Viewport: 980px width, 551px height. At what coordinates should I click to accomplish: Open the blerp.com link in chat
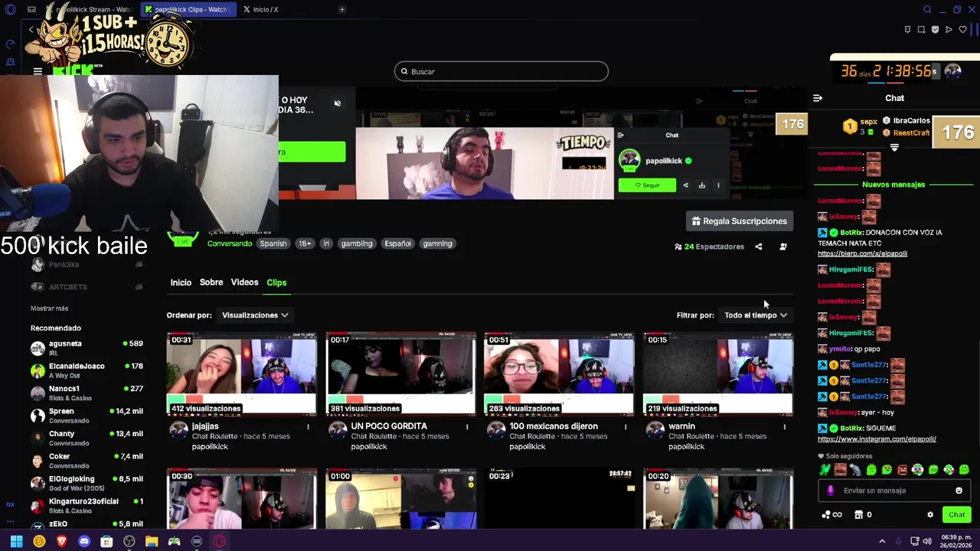point(862,253)
